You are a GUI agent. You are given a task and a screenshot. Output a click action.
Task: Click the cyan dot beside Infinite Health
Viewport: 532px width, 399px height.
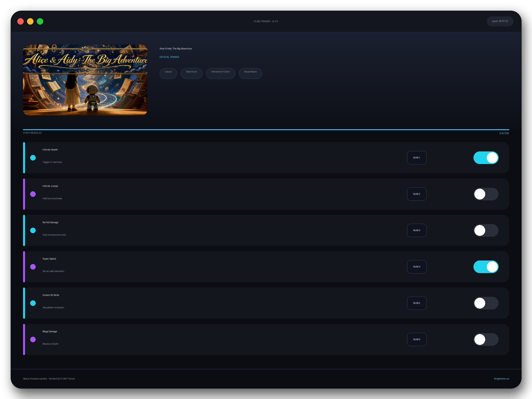[x=33, y=158]
